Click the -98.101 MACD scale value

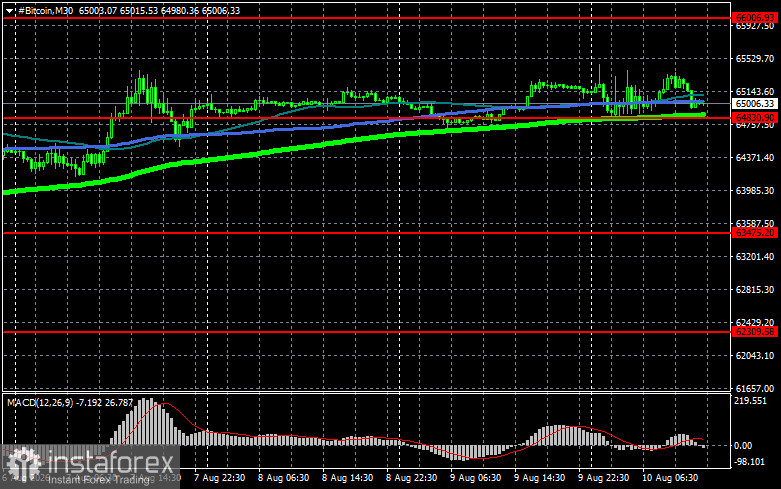(x=750, y=462)
